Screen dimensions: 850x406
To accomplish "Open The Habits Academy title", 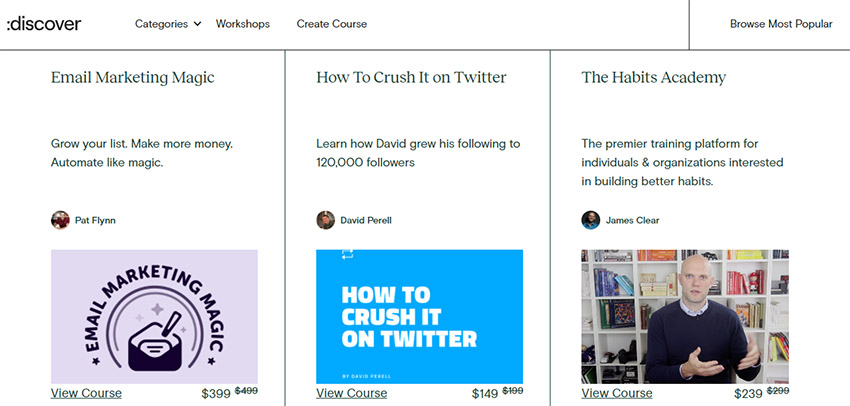I will [654, 78].
